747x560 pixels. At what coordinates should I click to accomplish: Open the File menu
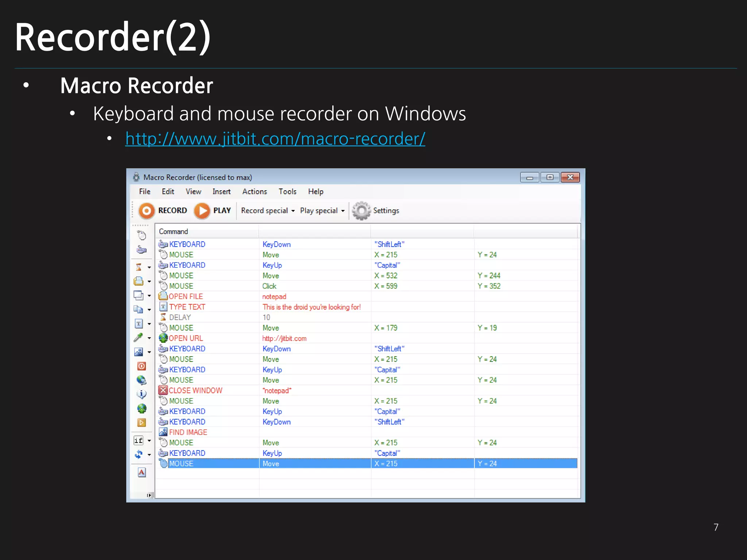point(144,191)
